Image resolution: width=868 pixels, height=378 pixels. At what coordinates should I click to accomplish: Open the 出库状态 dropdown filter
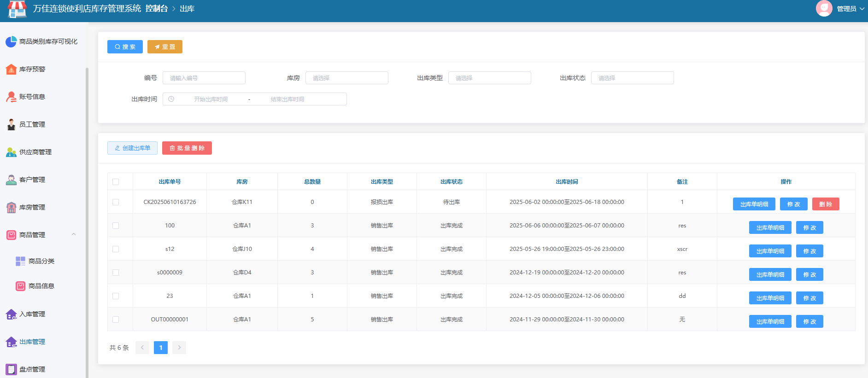[x=633, y=78]
